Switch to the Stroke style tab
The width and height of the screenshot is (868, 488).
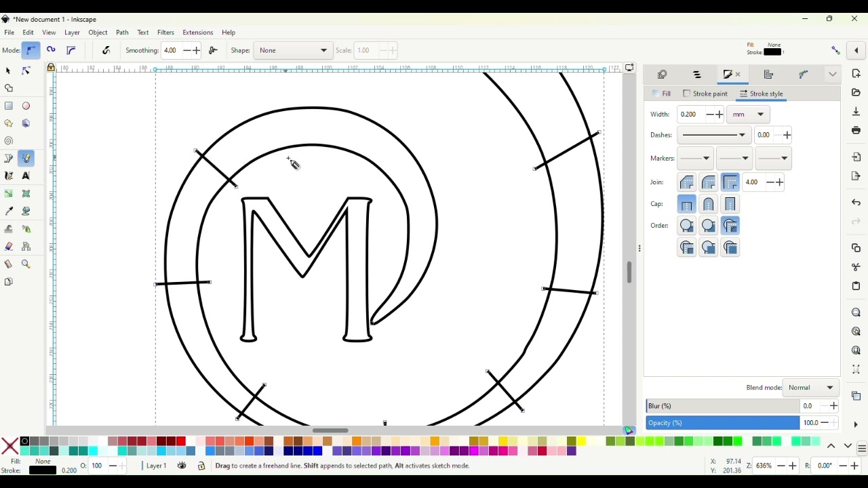pyautogui.click(x=762, y=94)
